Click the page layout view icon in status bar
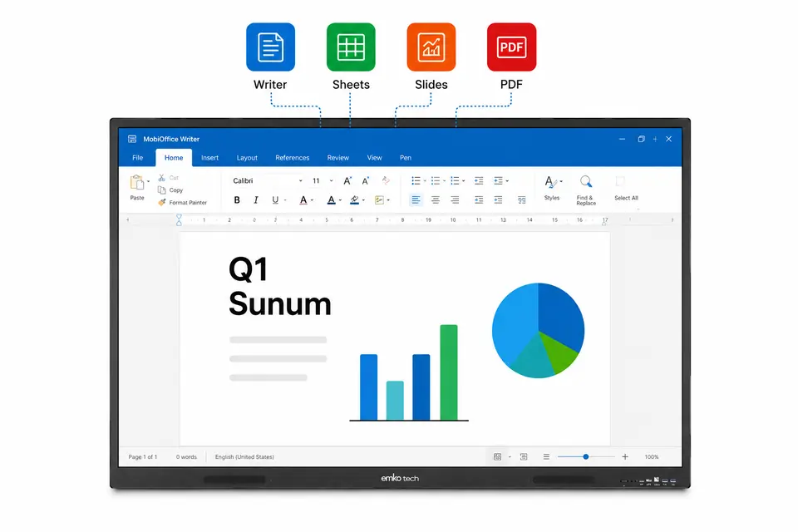 [497, 457]
